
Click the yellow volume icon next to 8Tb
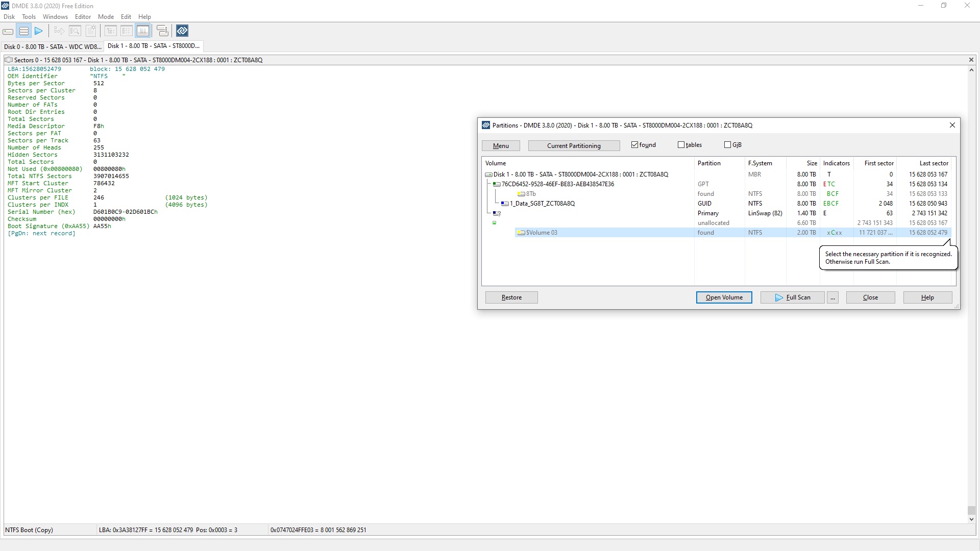pyautogui.click(x=521, y=194)
